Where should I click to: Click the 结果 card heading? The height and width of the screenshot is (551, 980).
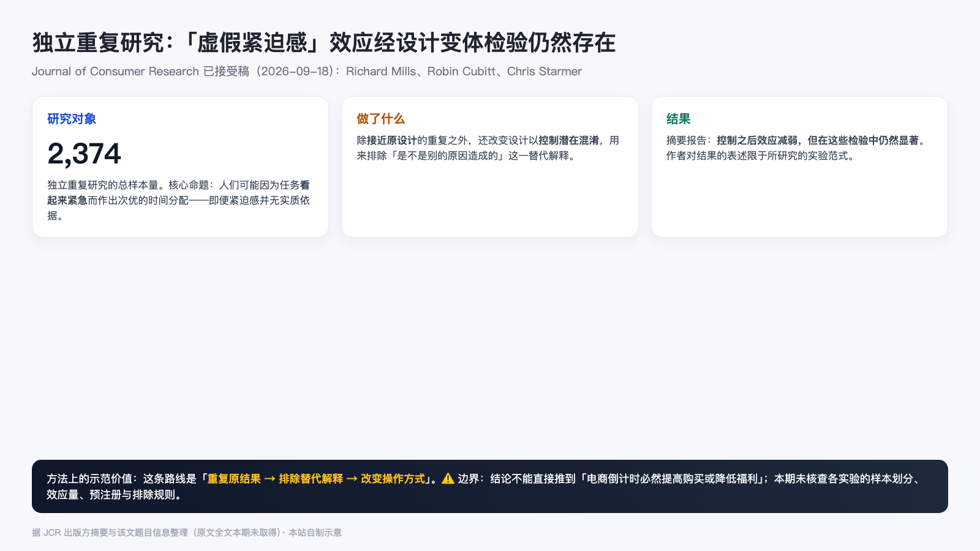coord(679,119)
